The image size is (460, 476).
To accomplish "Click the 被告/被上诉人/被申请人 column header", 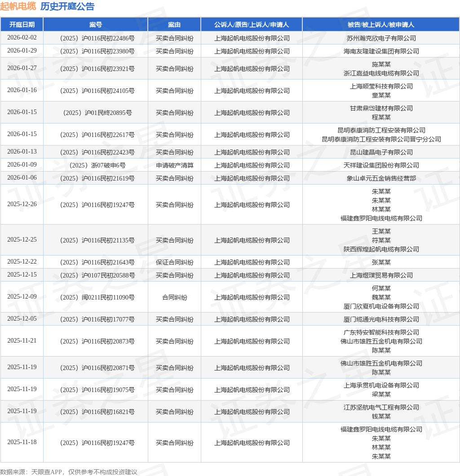I will point(381,25).
